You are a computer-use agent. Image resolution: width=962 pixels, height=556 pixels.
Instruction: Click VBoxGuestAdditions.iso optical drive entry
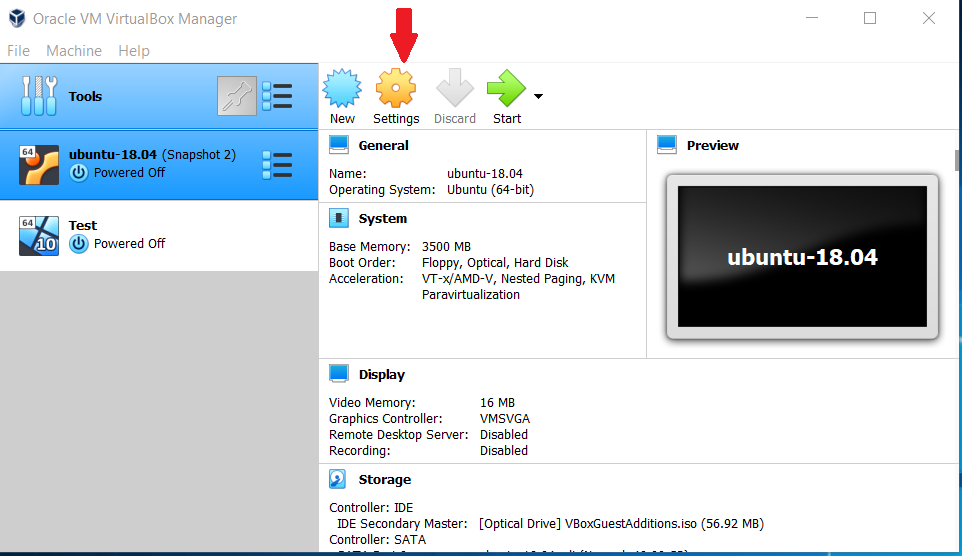coord(621,524)
